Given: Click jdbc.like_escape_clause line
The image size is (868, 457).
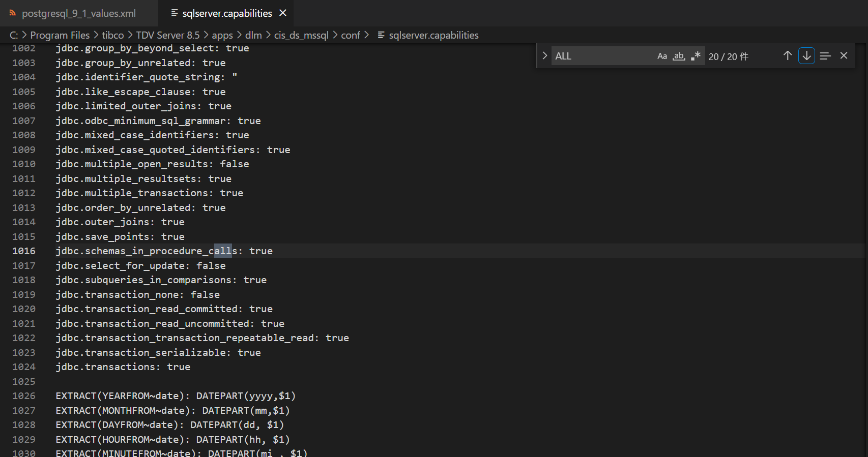Looking at the screenshot, I should point(141,92).
